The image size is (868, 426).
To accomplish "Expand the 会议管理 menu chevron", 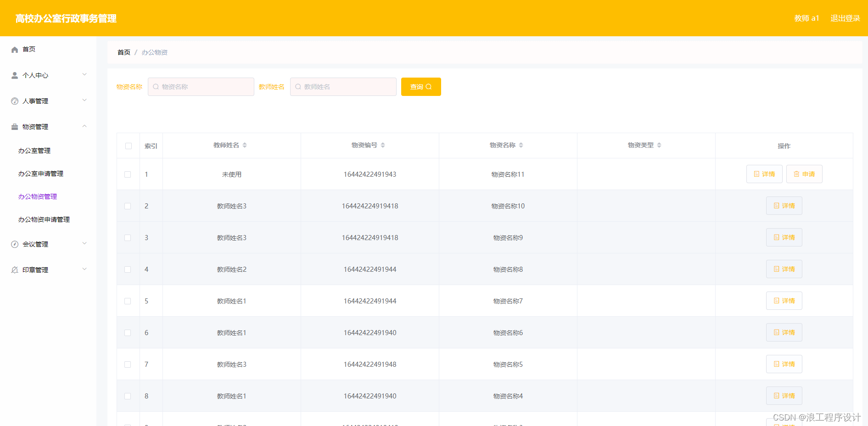I will point(84,243).
